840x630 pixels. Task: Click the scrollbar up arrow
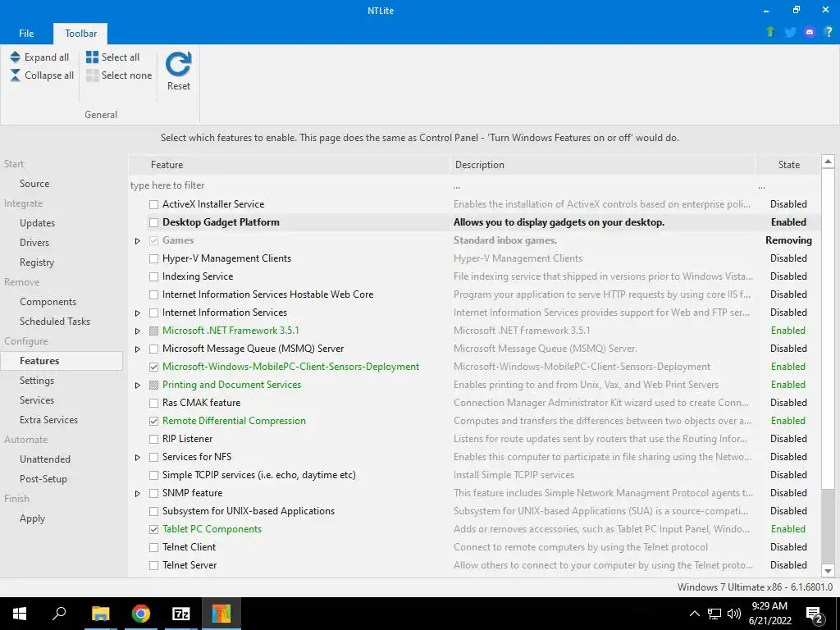(829, 162)
